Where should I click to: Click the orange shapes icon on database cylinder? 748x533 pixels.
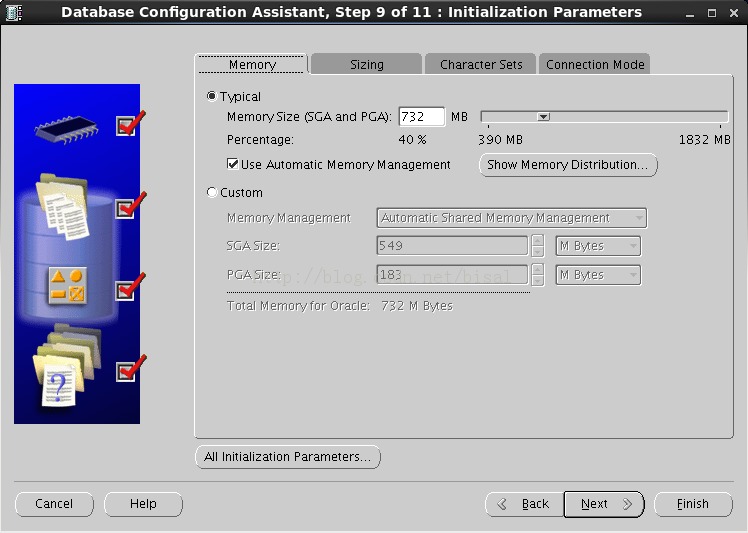[68, 285]
